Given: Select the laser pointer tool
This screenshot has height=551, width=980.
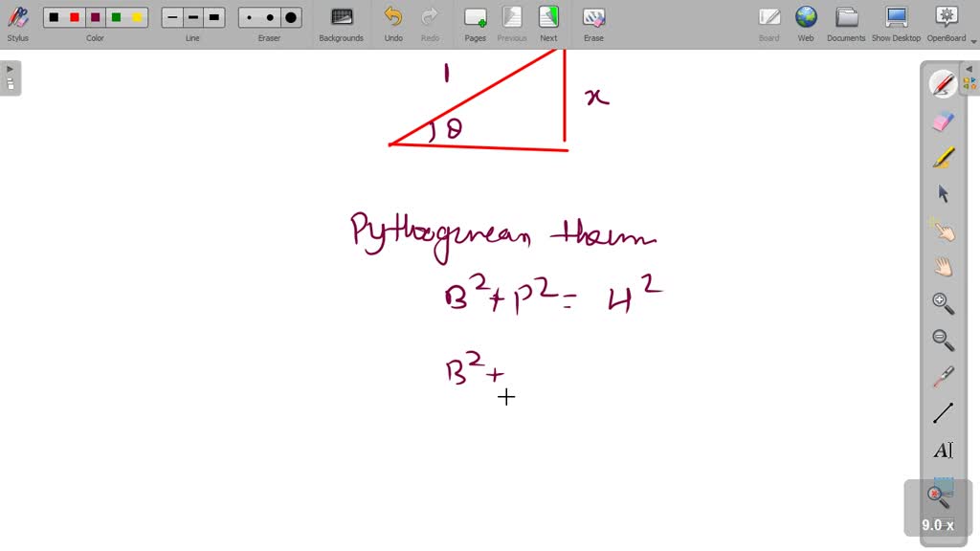Looking at the screenshot, I should (x=943, y=376).
